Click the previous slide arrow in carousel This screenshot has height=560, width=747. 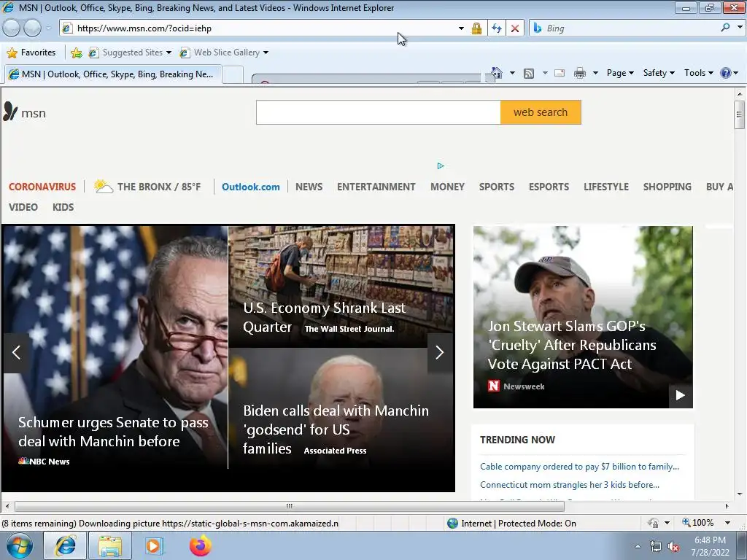[x=16, y=352]
